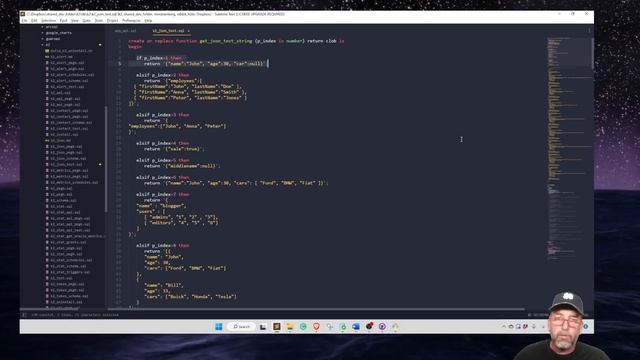Select kl_json_test.sql in the sidebar tree

point(67,164)
